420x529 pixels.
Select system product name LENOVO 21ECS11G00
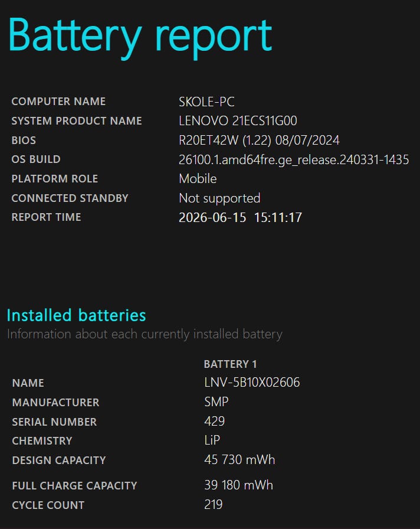(x=238, y=121)
